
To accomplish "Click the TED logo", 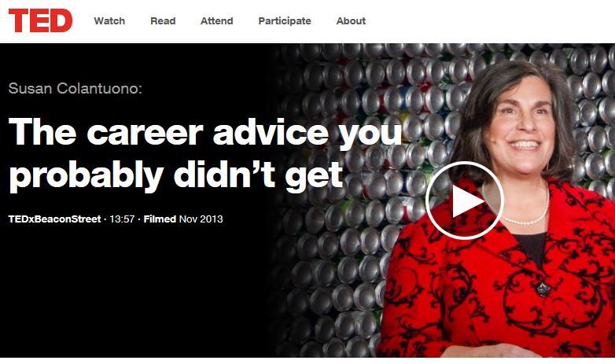I will 40,20.
